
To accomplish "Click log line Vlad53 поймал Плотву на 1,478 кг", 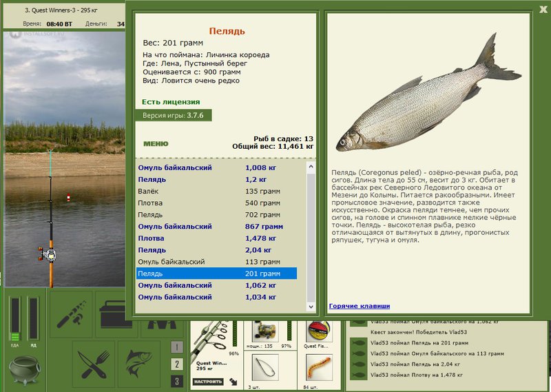I will (x=417, y=375).
